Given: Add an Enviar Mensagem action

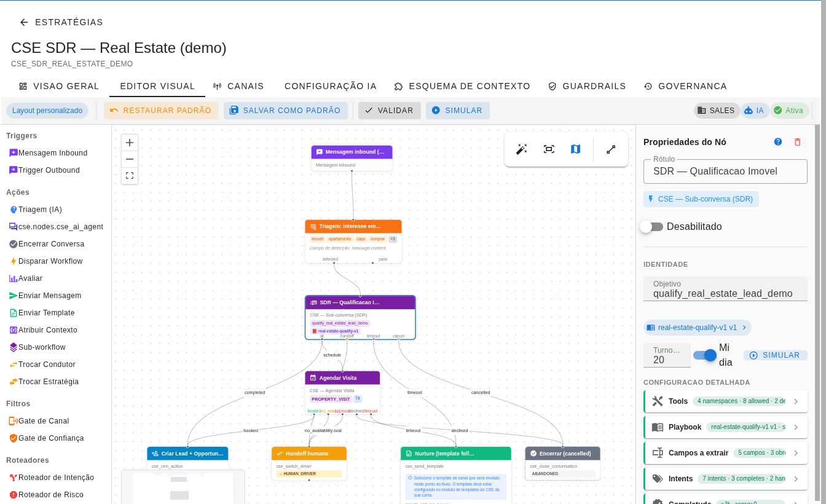Looking at the screenshot, I should point(45,296).
